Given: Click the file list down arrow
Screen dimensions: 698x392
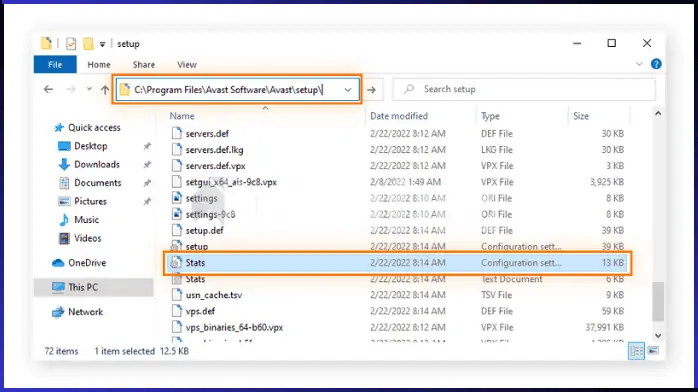Looking at the screenshot, I should click(658, 336).
